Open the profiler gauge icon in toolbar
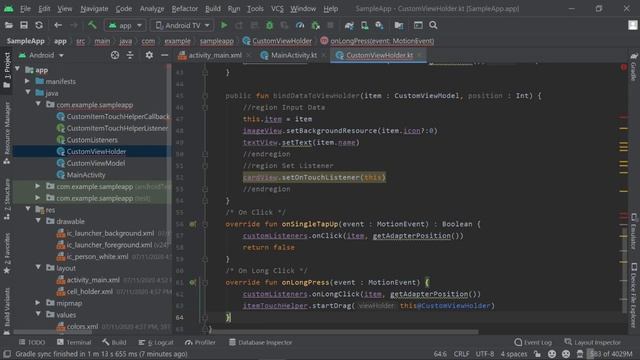The width and height of the screenshot is (640, 360). point(300,25)
